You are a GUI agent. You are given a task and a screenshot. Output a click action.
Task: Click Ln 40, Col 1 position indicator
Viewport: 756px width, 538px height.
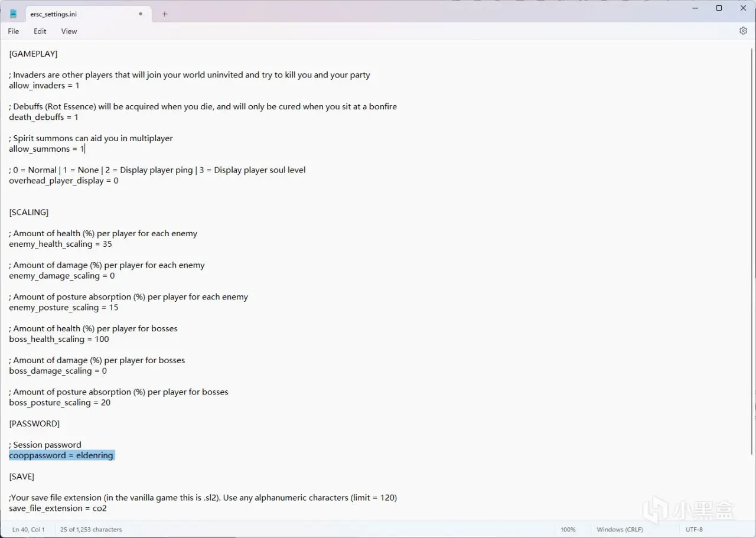tap(28, 530)
